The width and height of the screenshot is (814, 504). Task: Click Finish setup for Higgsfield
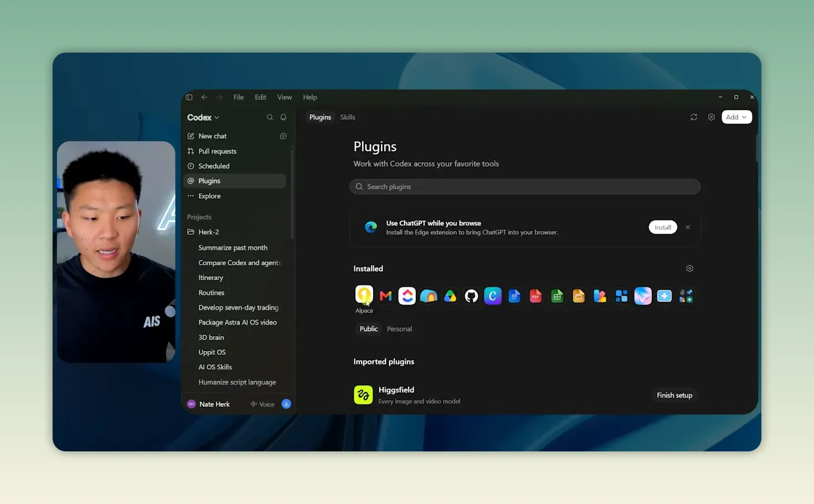(674, 395)
